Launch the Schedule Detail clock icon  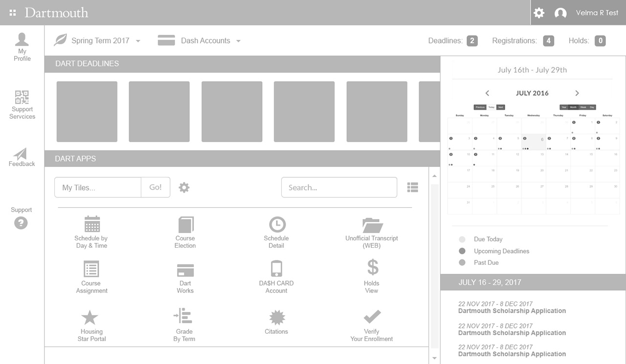point(277,225)
